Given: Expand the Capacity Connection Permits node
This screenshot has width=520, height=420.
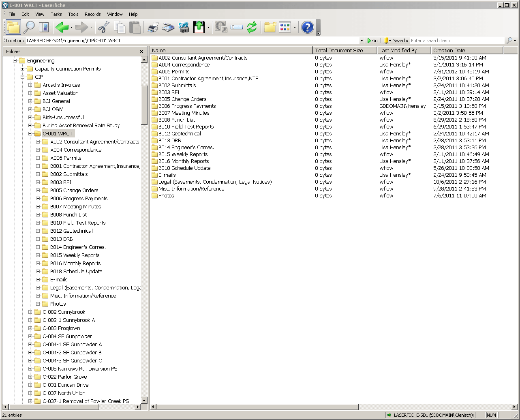Looking at the screenshot, I should (22, 69).
